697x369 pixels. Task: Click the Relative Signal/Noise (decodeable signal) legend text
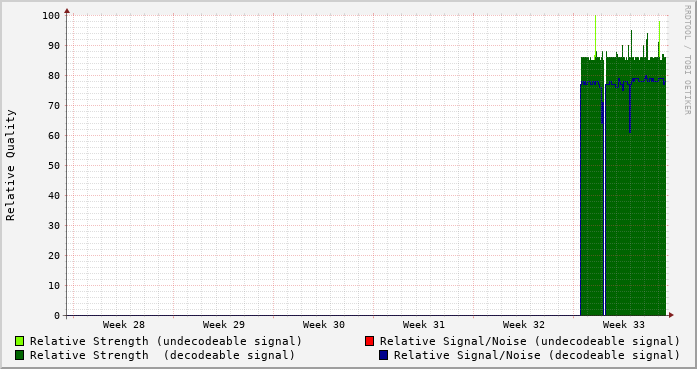[537, 356]
